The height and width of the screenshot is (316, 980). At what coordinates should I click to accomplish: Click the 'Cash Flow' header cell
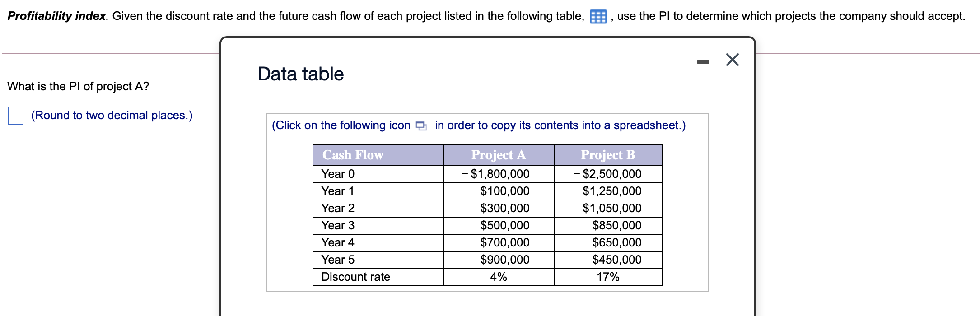click(x=352, y=156)
